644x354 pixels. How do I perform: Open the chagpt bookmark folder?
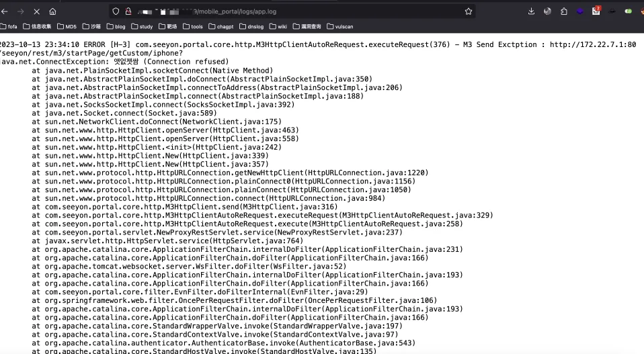pyautogui.click(x=221, y=27)
